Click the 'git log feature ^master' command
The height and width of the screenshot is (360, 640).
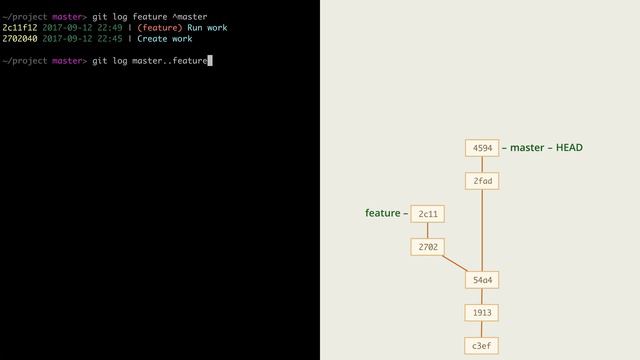150,17
